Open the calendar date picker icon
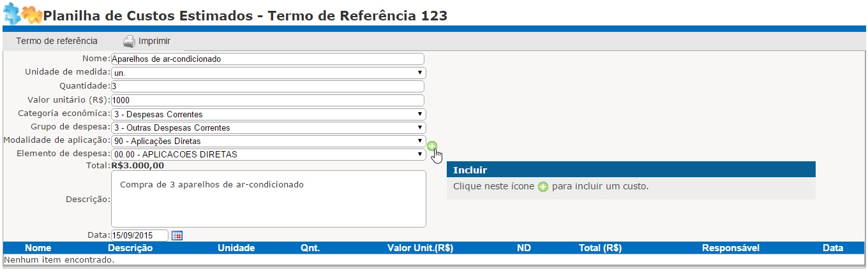The width and height of the screenshot is (868, 269). click(x=177, y=235)
